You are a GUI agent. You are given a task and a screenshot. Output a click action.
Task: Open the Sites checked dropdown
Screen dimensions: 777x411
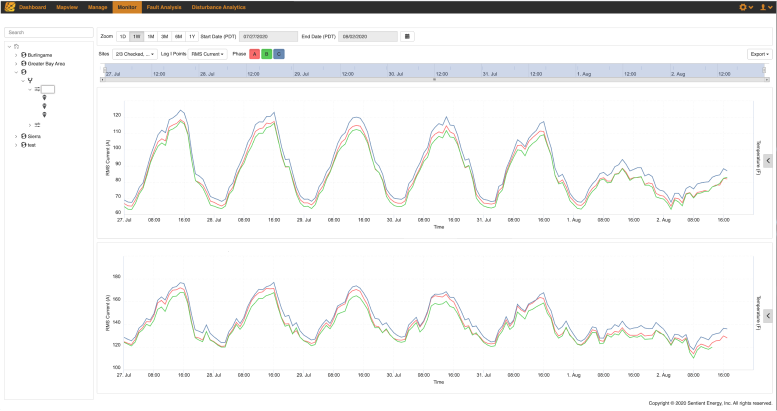pyautogui.click(x=135, y=54)
